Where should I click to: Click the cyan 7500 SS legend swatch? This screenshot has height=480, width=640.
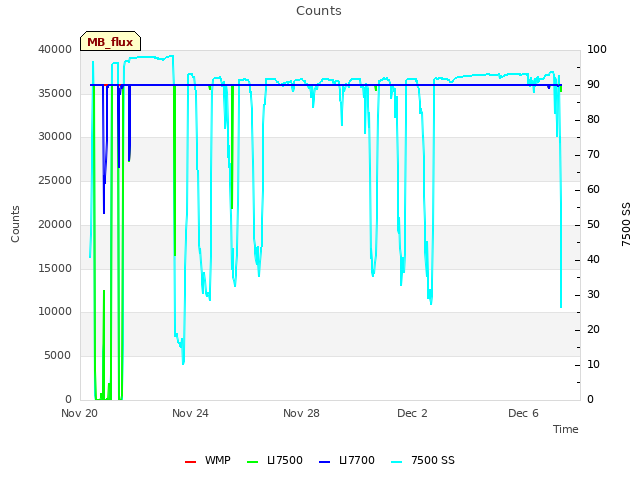tap(396, 462)
